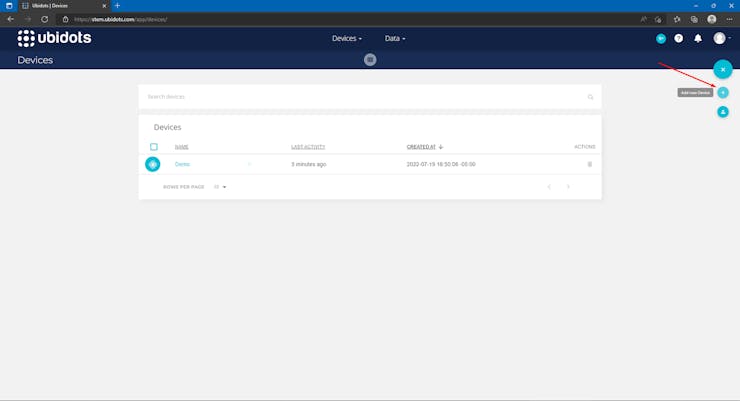The height and width of the screenshot is (401, 740).
Task: Open the tab actions menu icon
Action: click(9, 6)
